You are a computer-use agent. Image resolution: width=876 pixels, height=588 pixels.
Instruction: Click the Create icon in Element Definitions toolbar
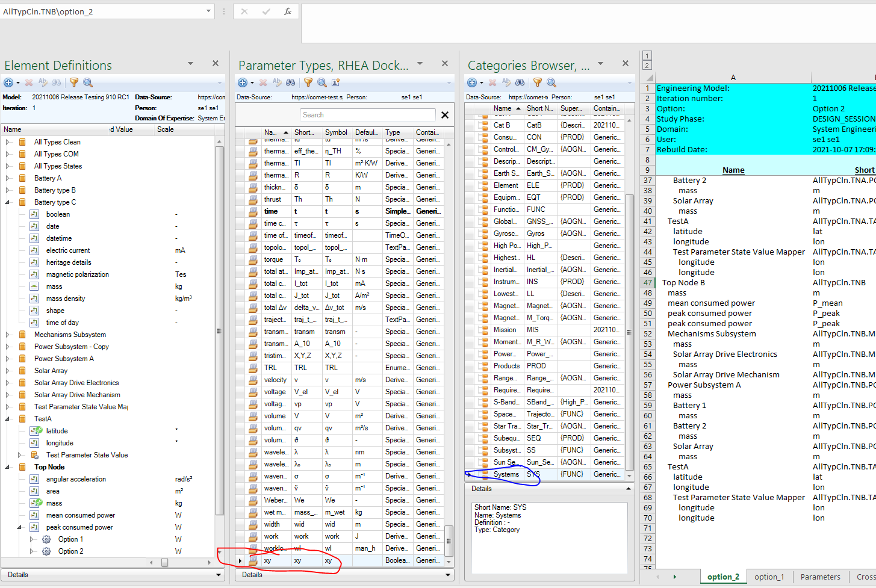8,82
